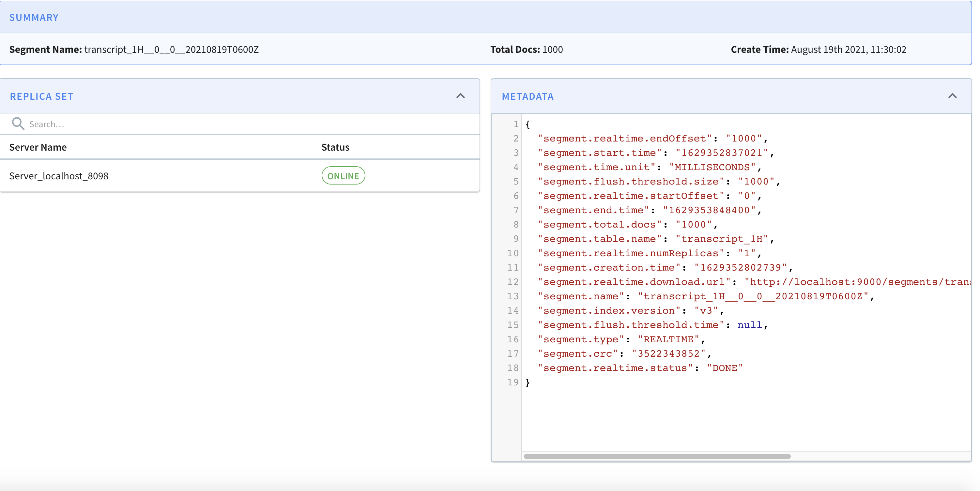Click the segment.realtime.startOffset line
Viewport: 980px width, 491px height.
tap(650, 196)
